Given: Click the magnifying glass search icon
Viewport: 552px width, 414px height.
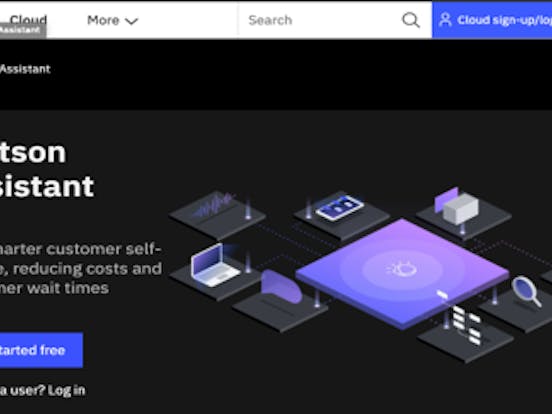Looking at the screenshot, I should point(410,20).
